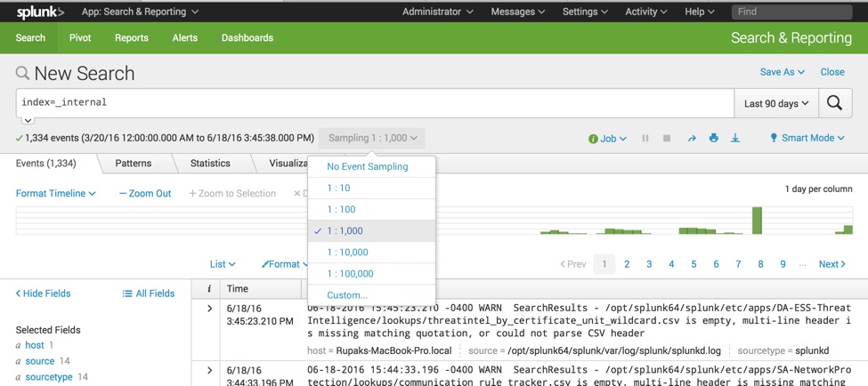The width and height of the screenshot is (868, 386).
Task: Stop the search job
Action: (x=667, y=138)
